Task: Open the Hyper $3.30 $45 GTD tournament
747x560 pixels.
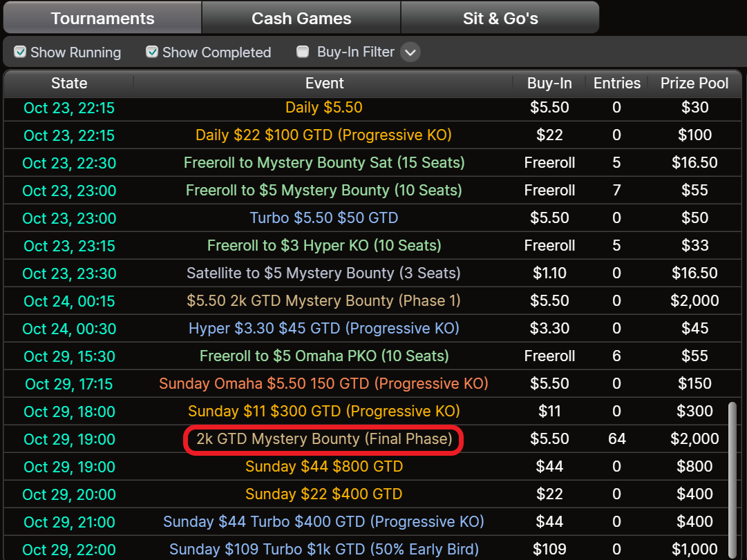Action: [324, 329]
